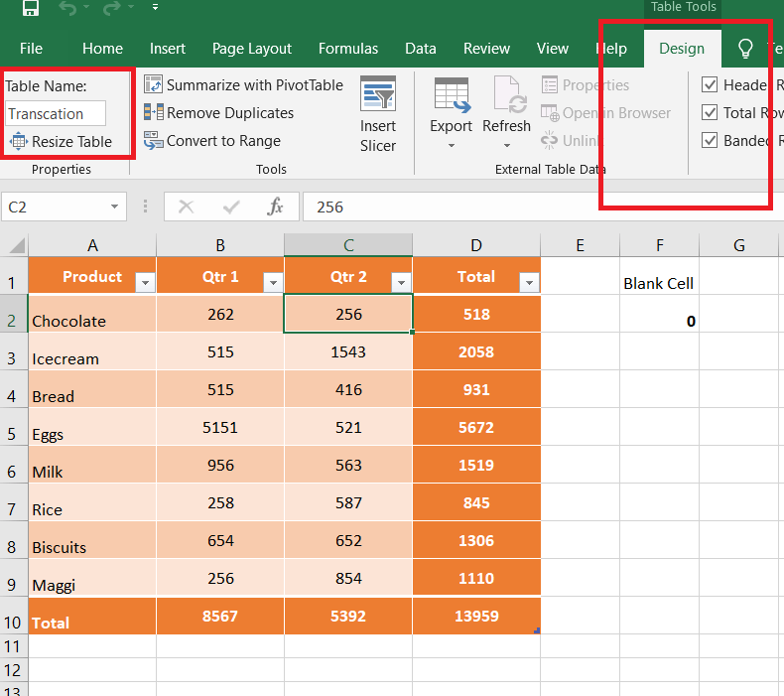Click the Enter checkmark in formula bar
The height and width of the screenshot is (696, 784).
pos(231,207)
